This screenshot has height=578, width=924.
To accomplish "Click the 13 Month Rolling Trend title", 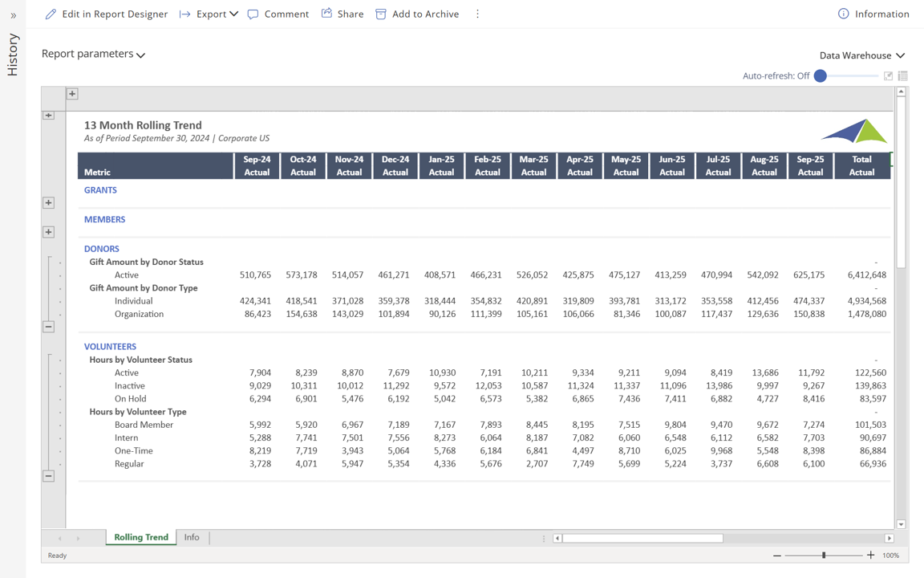I will click(x=143, y=125).
